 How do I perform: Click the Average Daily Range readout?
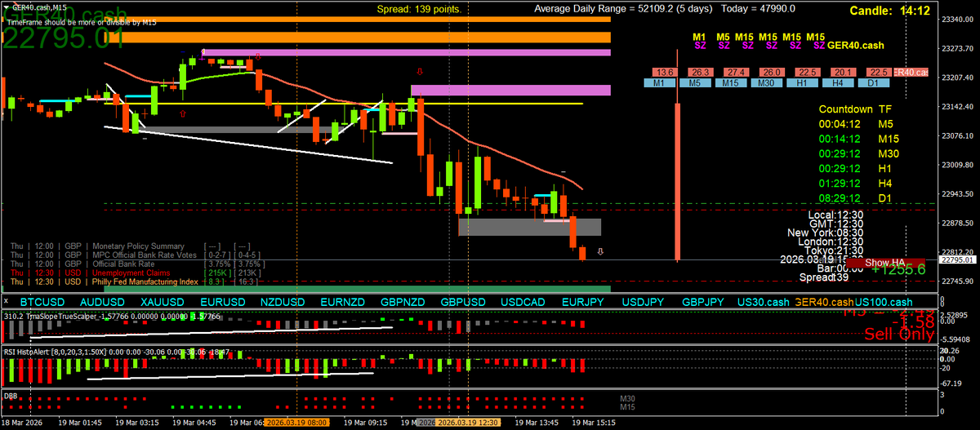(x=663, y=9)
